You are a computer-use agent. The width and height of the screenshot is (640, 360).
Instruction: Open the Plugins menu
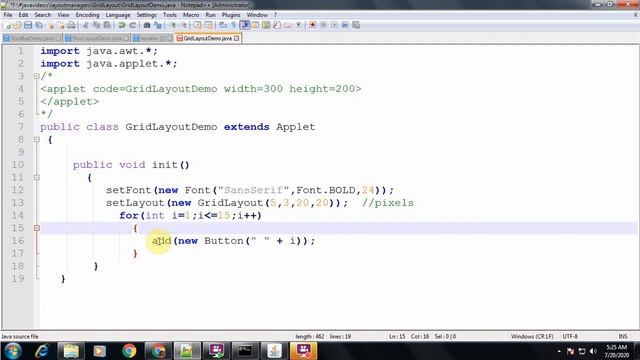coord(231,15)
